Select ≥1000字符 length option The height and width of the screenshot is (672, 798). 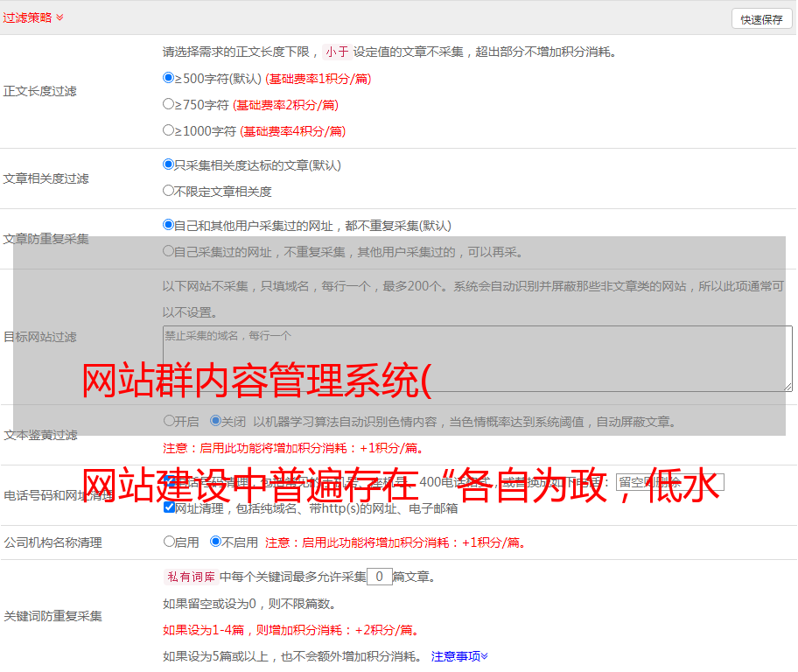[168, 129]
